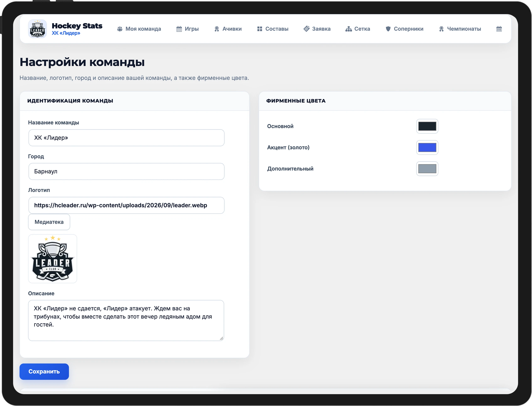Click the Leader club logo in header

37,29
